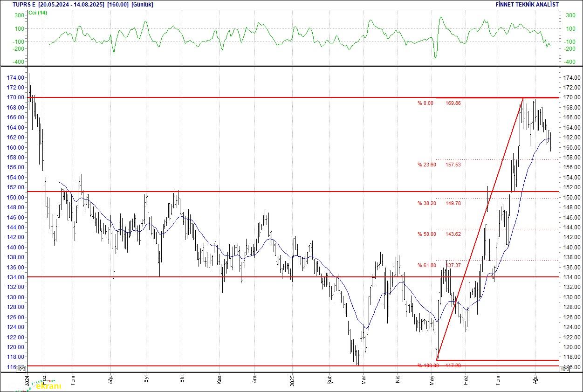The width and height of the screenshot is (583, 392).
Task: Click the % 61.80 Fibonacci level label
Action: [x=427, y=265]
